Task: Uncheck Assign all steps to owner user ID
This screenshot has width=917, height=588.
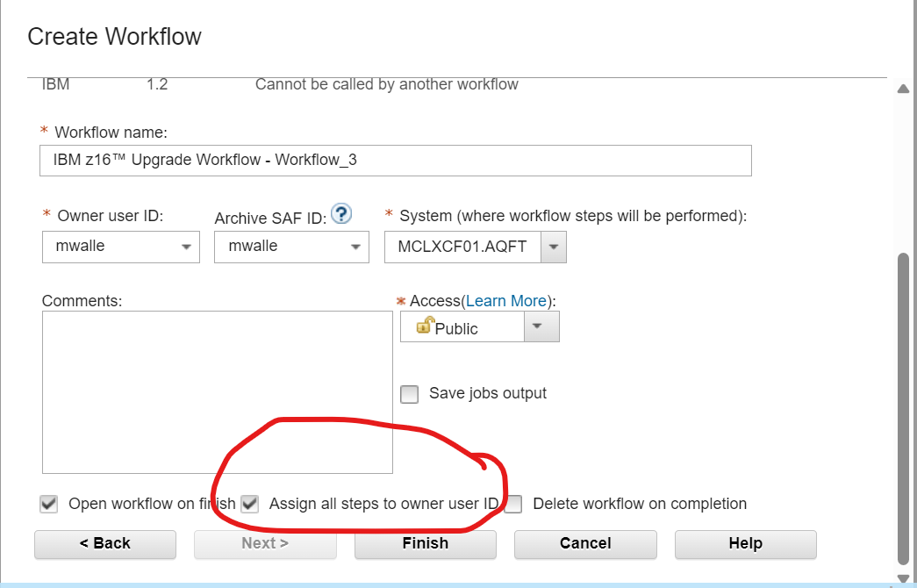Action: point(249,504)
